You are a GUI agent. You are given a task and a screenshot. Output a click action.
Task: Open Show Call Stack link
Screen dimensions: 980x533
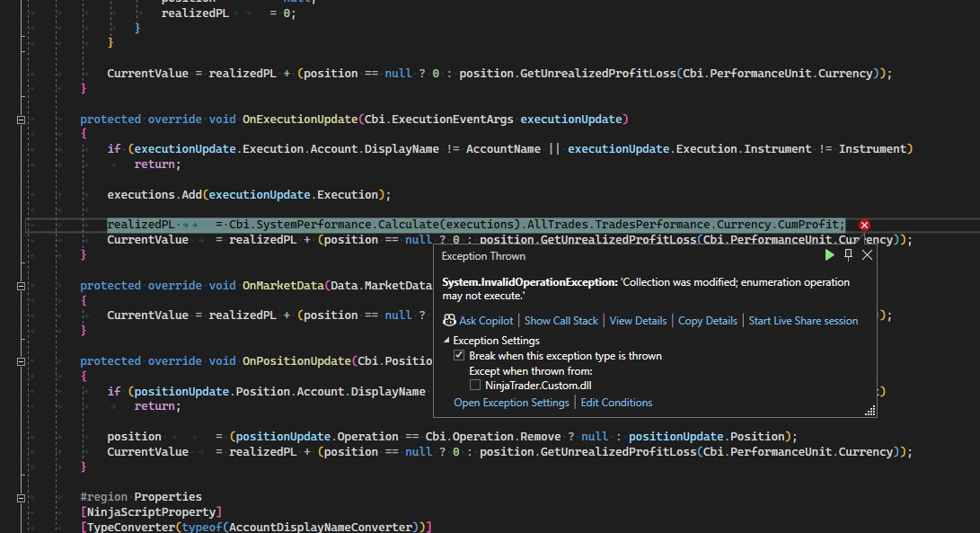coord(561,321)
